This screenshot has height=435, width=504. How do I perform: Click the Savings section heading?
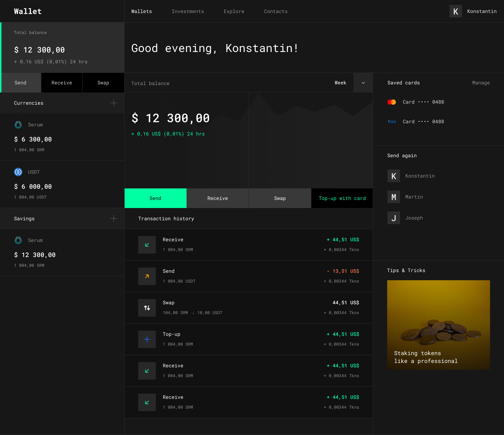[x=24, y=219]
